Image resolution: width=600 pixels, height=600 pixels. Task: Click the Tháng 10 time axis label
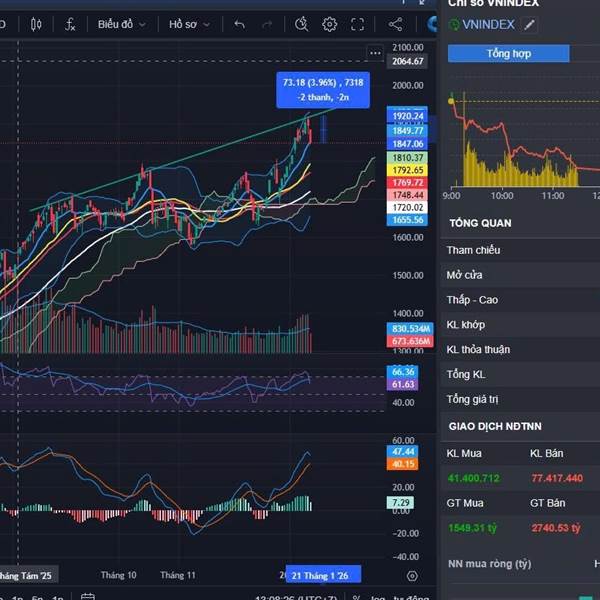click(118, 575)
